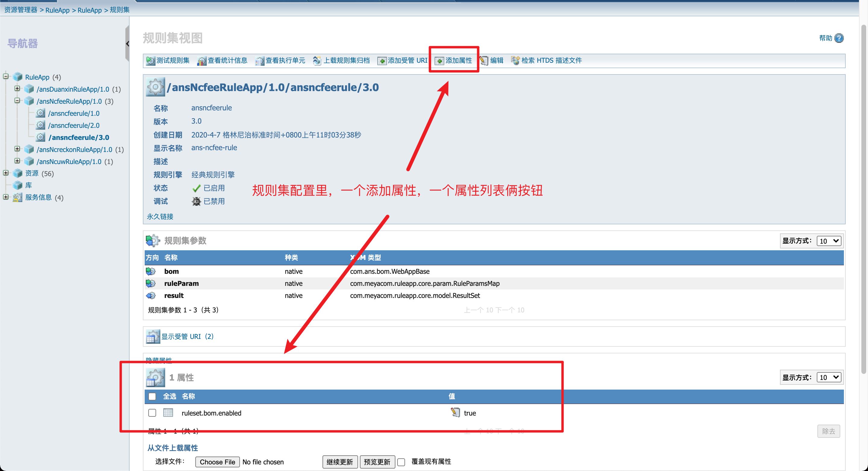Click the 编辑 edit icon in toolbar
This screenshot has height=471, width=868.
484,61
